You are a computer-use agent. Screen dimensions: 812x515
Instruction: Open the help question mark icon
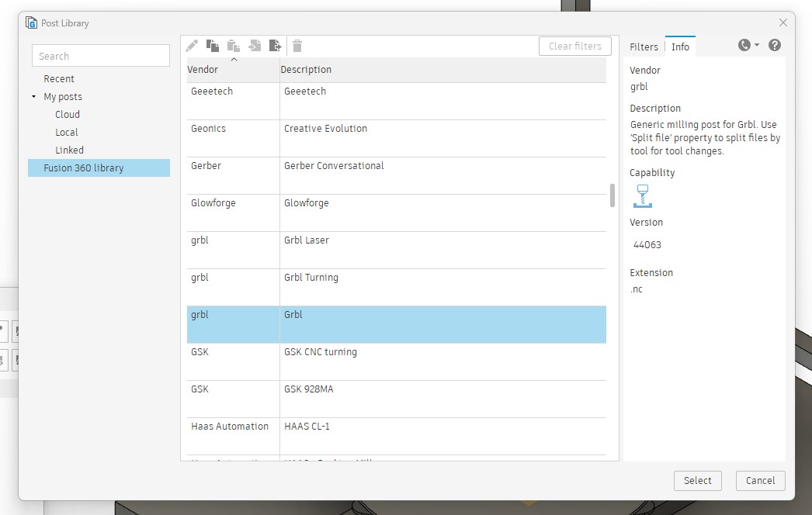click(x=775, y=45)
